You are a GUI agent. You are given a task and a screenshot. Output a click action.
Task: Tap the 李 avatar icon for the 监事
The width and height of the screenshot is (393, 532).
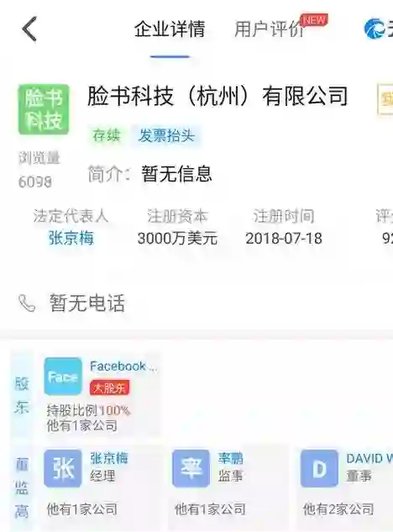(x=191, y=469)
